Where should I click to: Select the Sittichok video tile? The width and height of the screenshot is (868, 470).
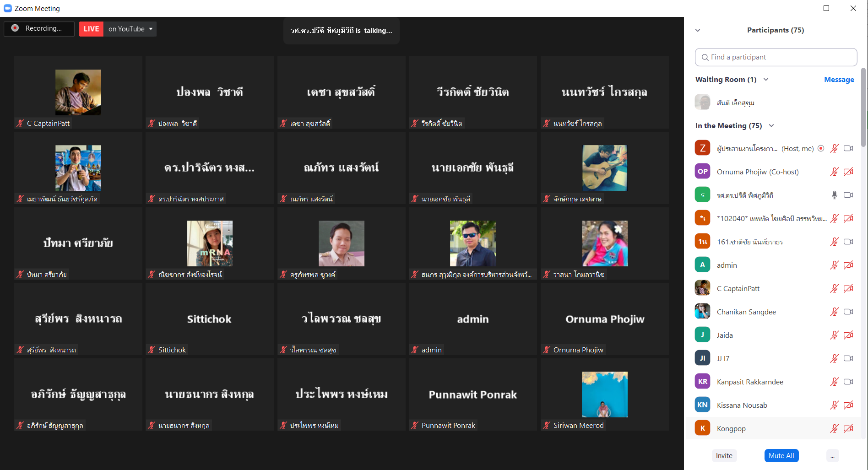click(209, 319)
